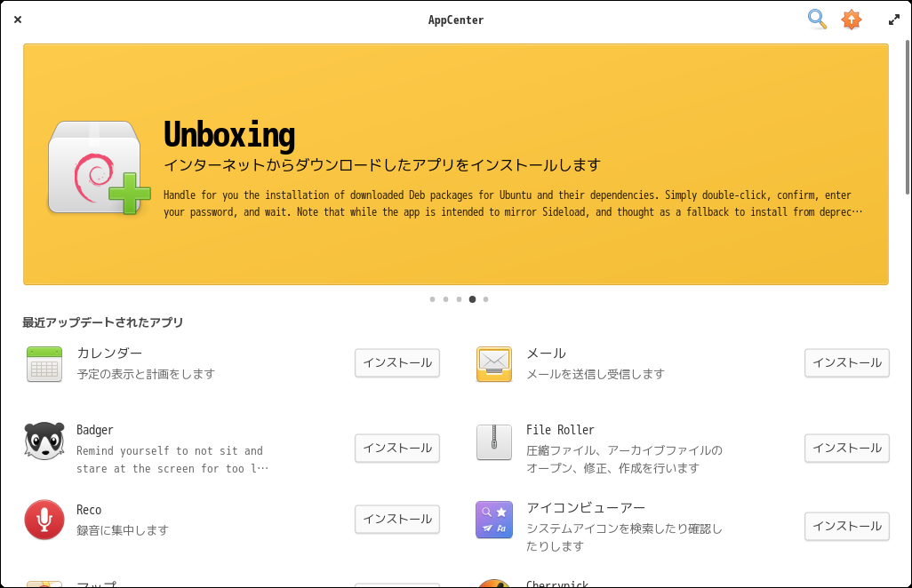Open the updates icon in the header
The height and width of the screenshot is (588, 912).
[851, 20]
